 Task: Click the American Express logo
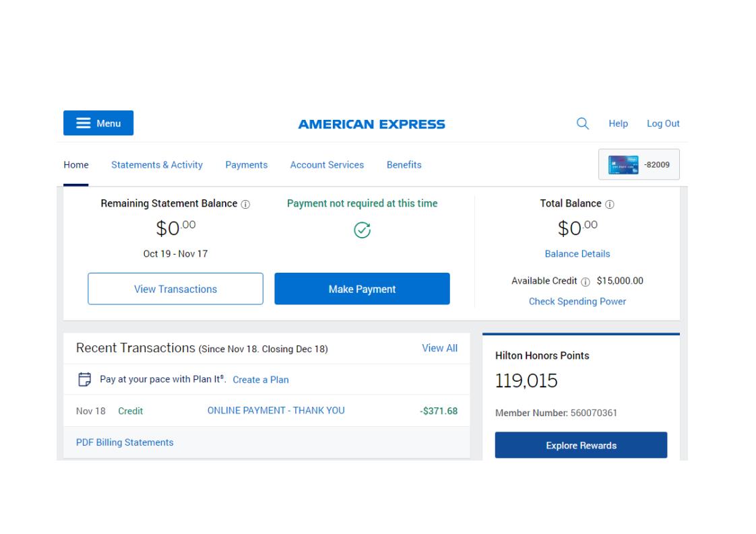click(x=372, y=125)
